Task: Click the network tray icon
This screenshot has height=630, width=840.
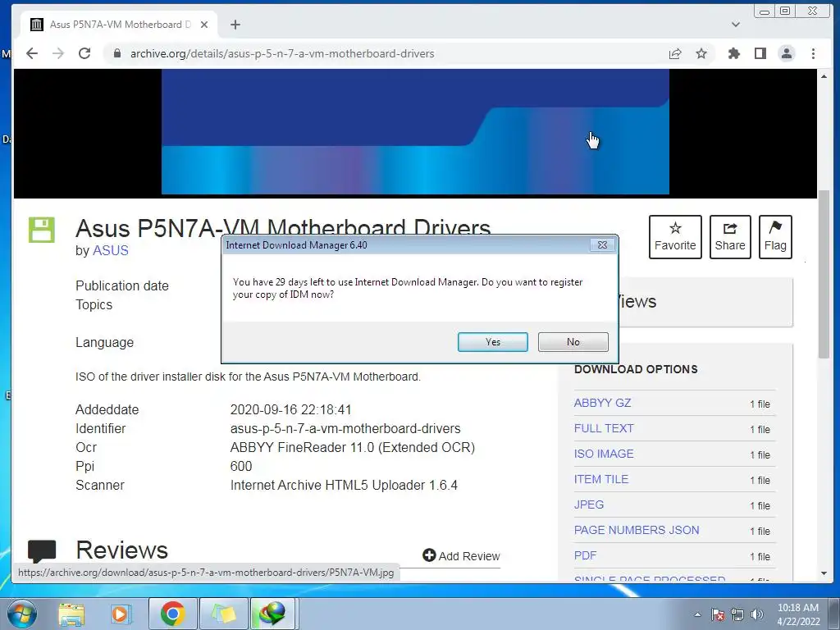Action: pyautogui.click(x=737, y=614)
